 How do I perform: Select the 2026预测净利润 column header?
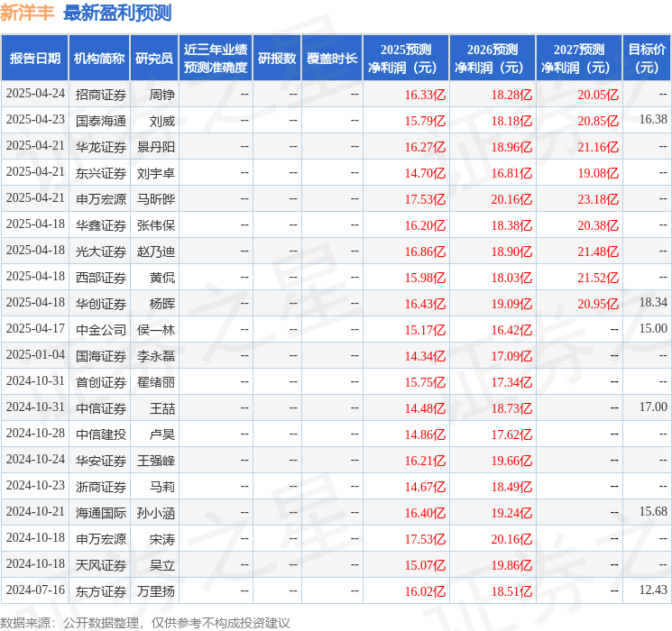(492, 59)
